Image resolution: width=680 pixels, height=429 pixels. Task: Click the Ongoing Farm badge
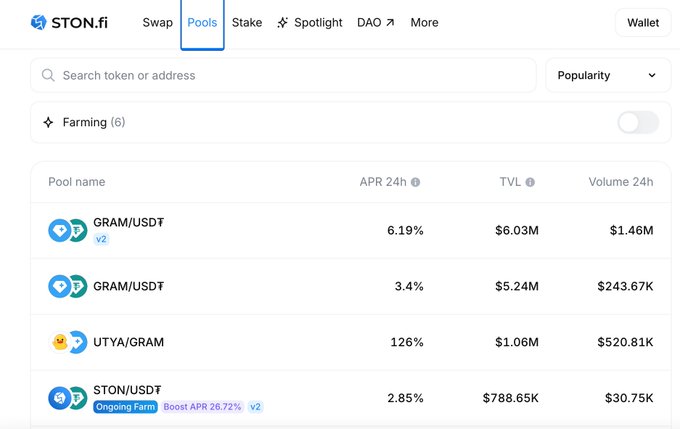[125, 407]
